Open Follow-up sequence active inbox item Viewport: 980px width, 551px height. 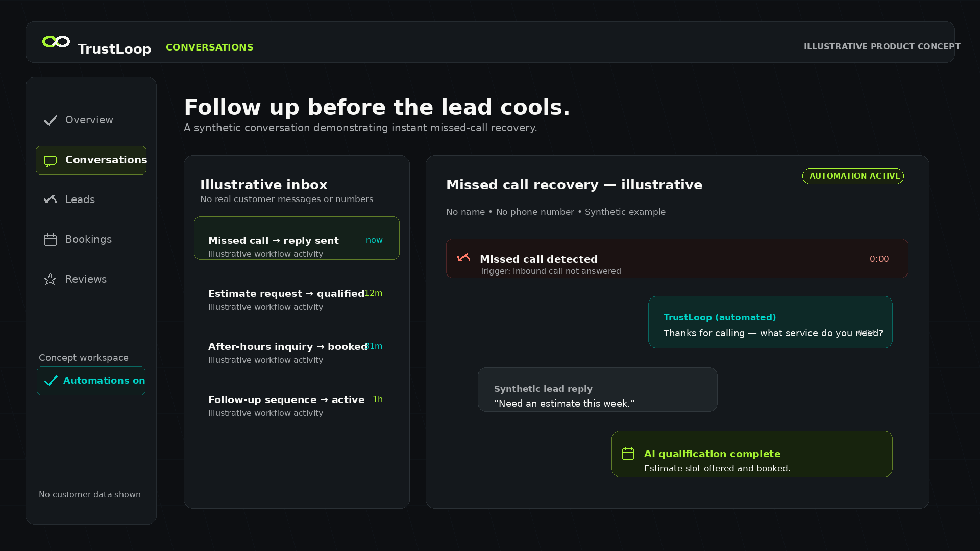pos(297,406)
